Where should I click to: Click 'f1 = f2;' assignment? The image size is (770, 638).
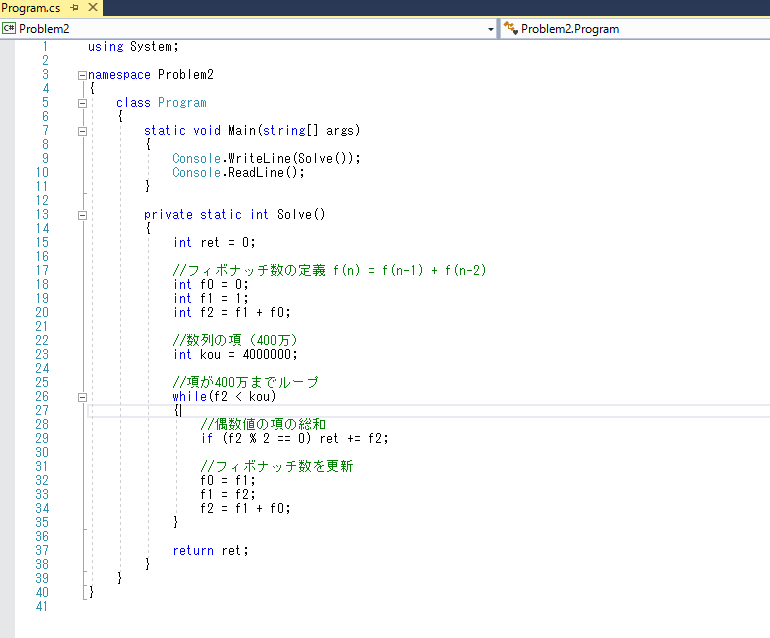click(228, 495)
